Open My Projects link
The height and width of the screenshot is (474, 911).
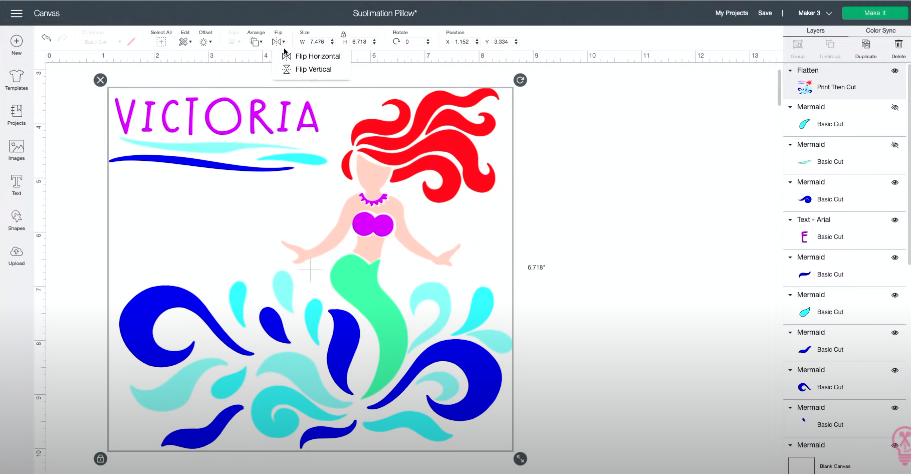[731, 13]
